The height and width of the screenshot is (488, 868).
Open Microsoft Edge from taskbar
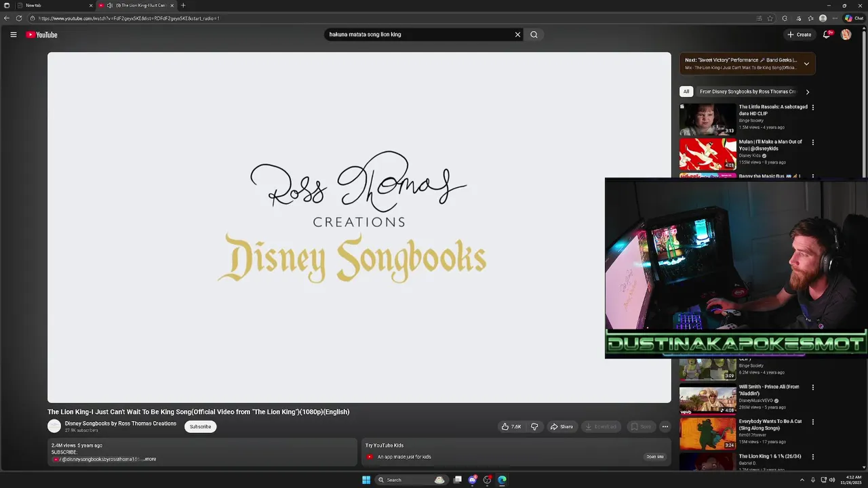coord(502,480)
